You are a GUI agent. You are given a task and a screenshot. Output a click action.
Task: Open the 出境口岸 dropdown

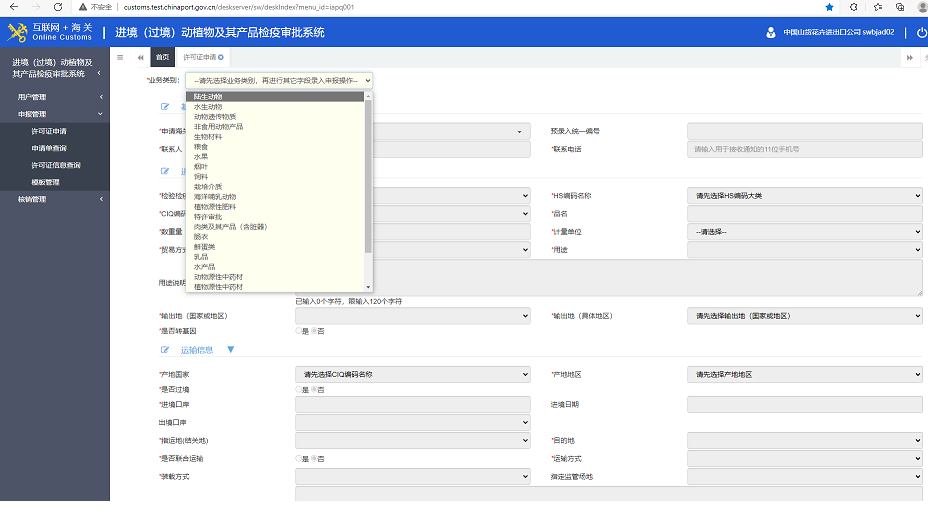pyautogui.click(x=413, y=422)
